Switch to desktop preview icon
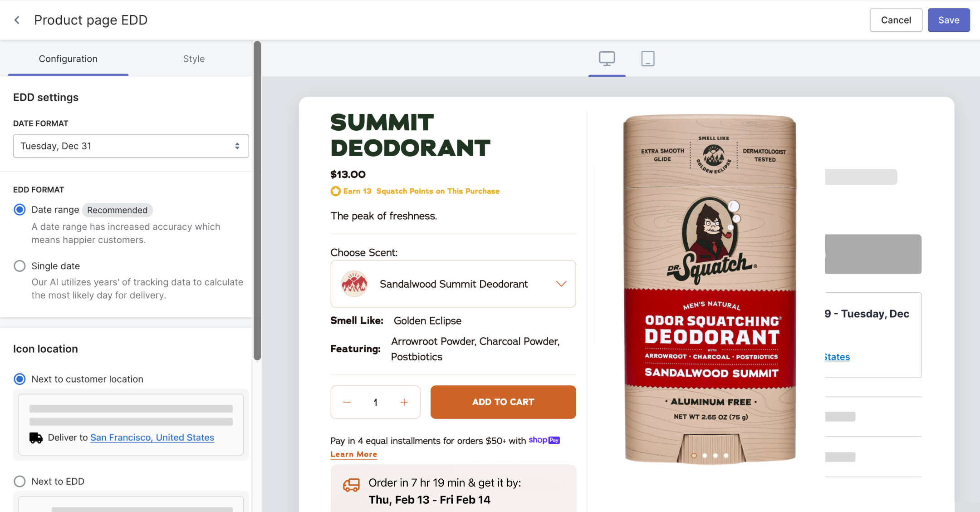Image resolution: width=980 pixels, height=512 pixels. [x=607, y=59]
